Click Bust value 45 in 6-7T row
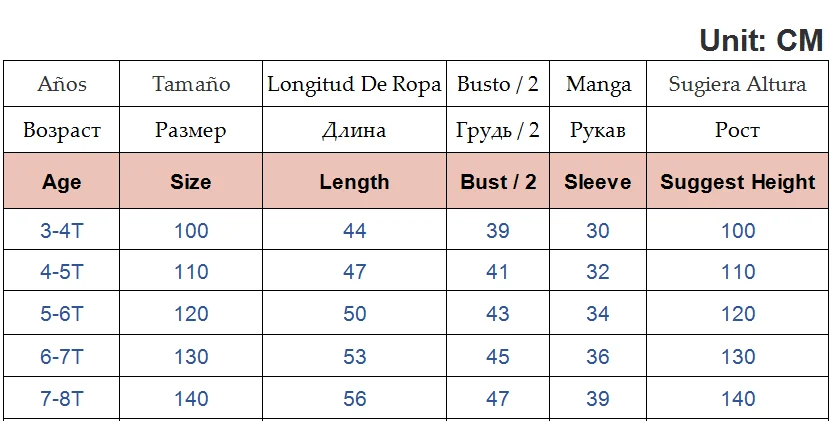832x421 pixels. tap(498, 357)
